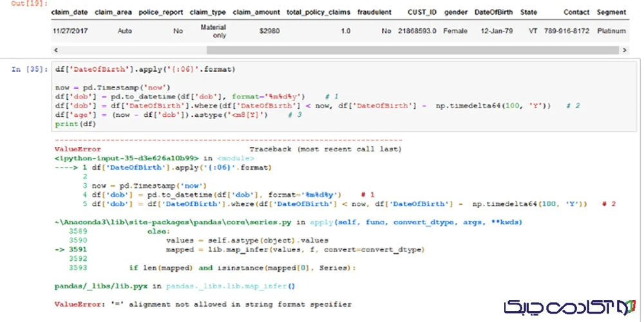Click the Platinum cell in the Segment column
Image resolution: width=644 pixels, height=322 pixels.
611,30
